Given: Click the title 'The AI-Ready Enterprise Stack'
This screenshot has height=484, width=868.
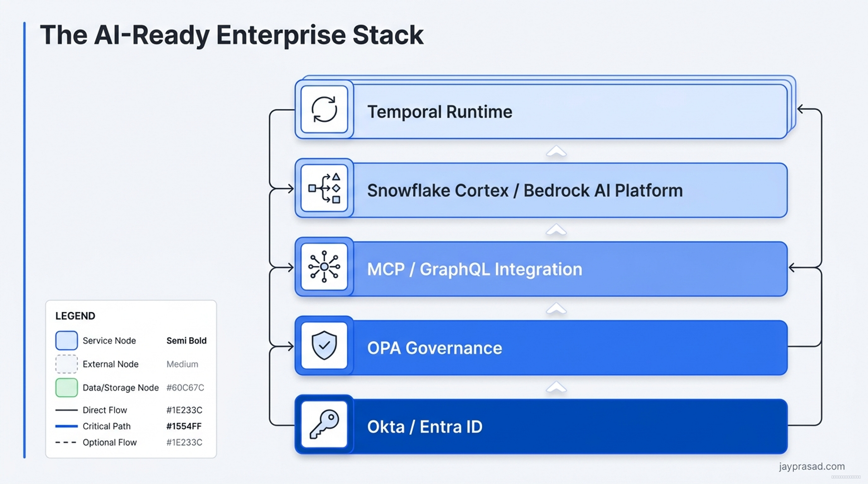Looking at the screenshot, I should pos(232,35).
